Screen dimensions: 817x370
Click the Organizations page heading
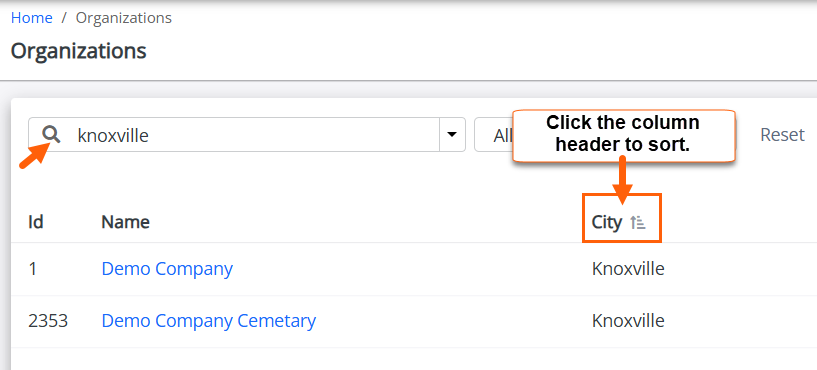tap(78, 51)
